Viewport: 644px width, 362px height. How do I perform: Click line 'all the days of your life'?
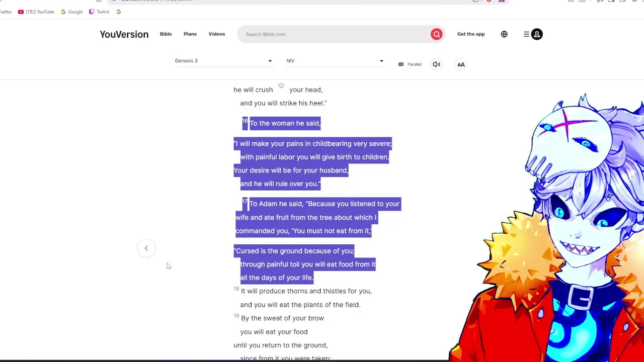(x=277, y=278)
